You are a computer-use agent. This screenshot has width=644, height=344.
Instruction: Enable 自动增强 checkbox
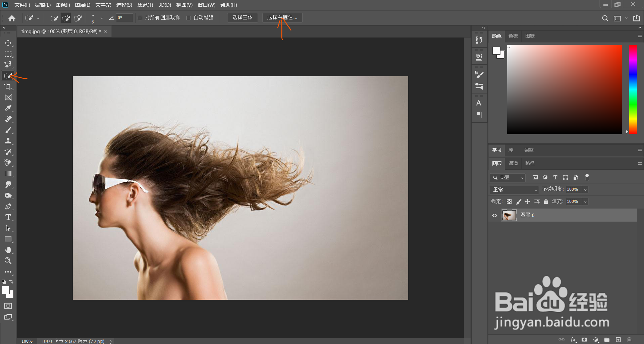tap(189, 18)
